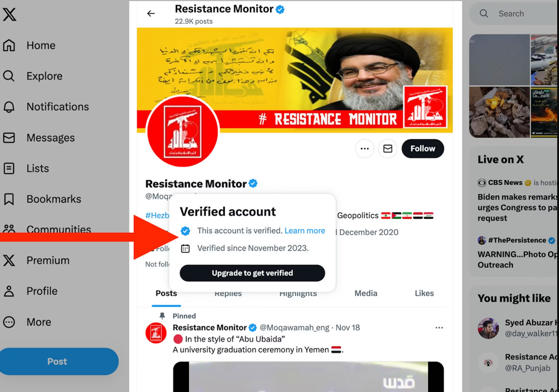559x392 pixels.
Task: Open the Learn more link
Action: pos(305,230)
